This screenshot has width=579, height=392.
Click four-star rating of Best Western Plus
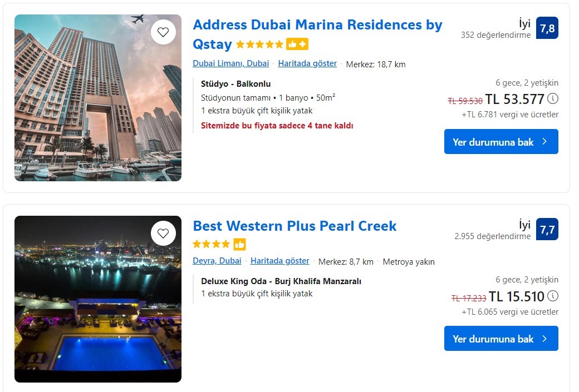point(211,244)
